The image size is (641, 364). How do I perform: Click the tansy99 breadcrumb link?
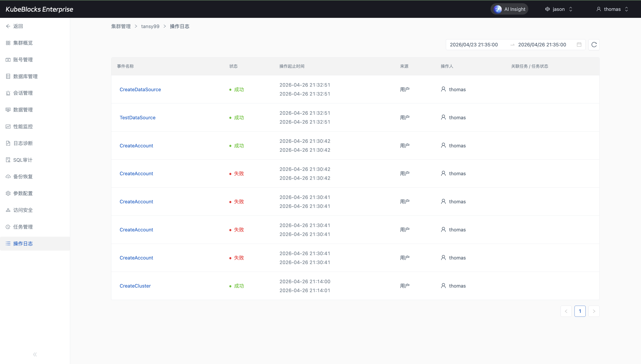tap(150, 27)
